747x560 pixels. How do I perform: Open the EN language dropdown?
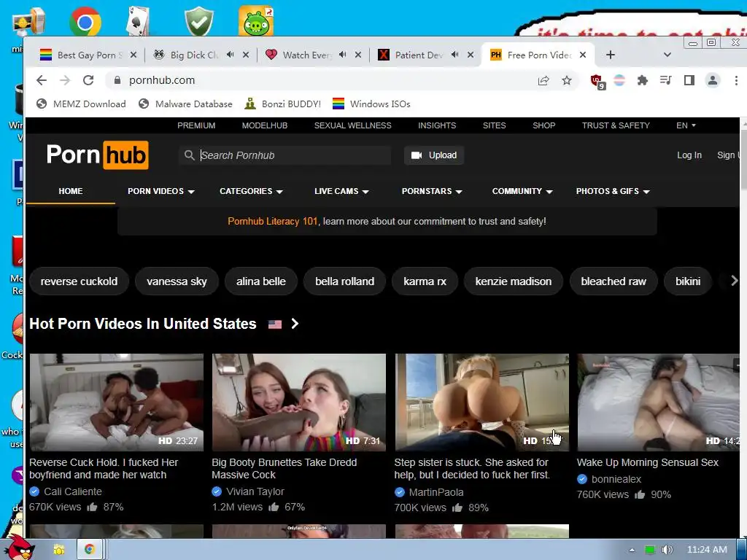(x=686, y=125)
